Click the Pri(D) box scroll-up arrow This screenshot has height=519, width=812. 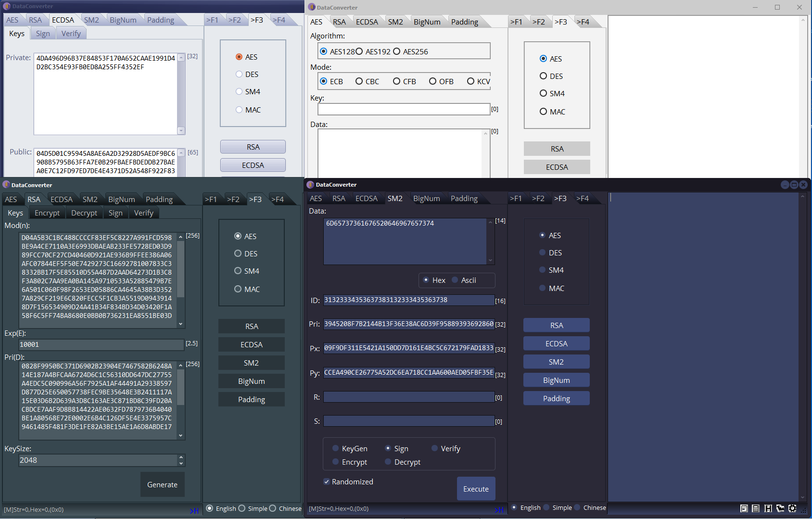tap(181, 366)
